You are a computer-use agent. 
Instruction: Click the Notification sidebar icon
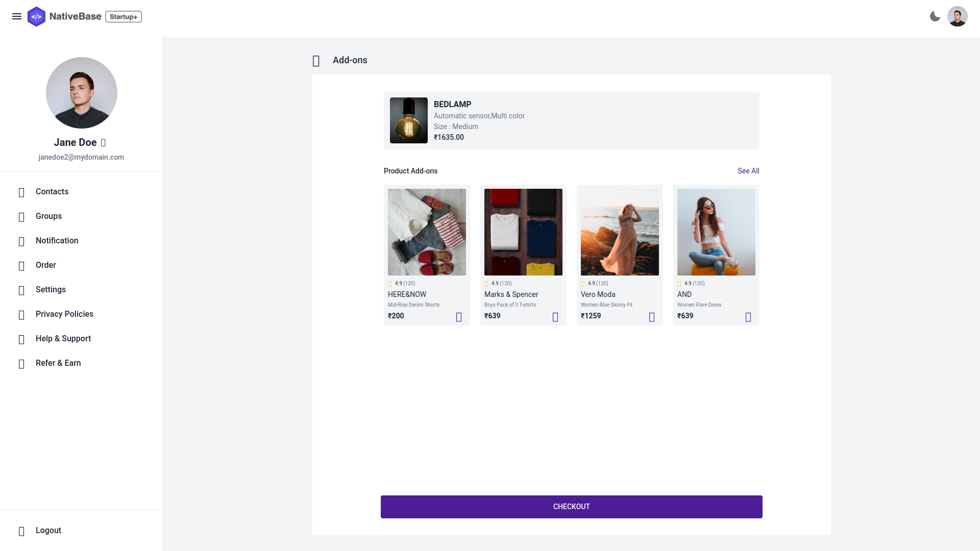point(21,242)
